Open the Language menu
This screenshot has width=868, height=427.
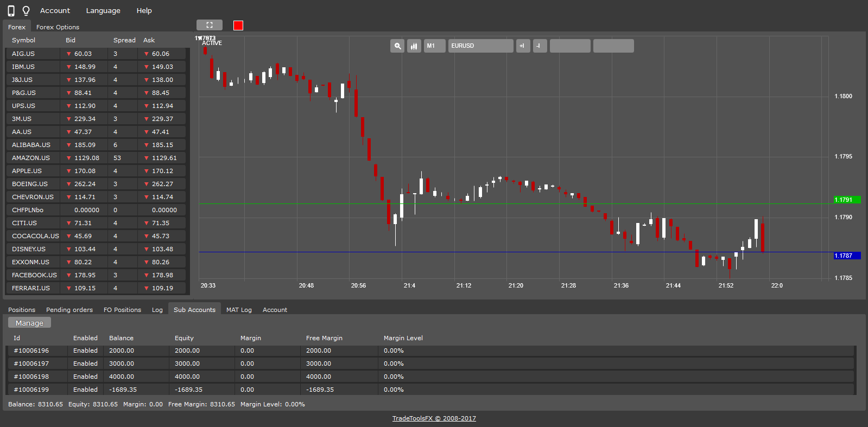tap(103, 11)
